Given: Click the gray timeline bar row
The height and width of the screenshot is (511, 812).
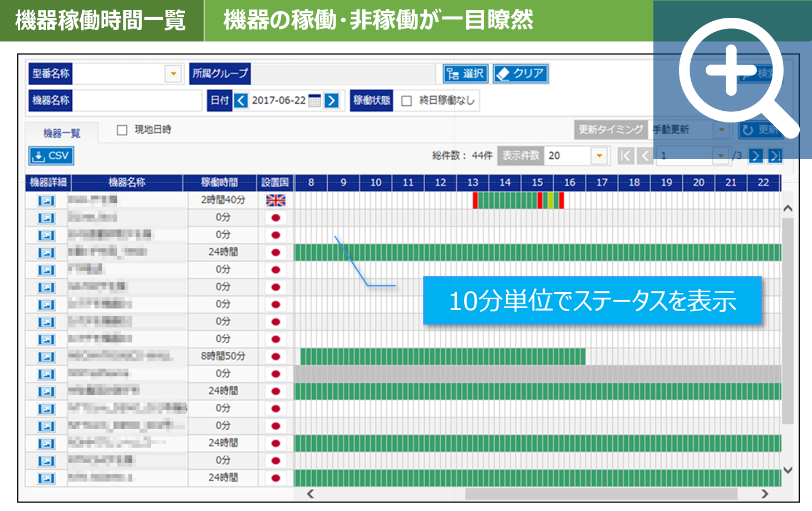Looking at the screenshot, I should click(537, 374).
